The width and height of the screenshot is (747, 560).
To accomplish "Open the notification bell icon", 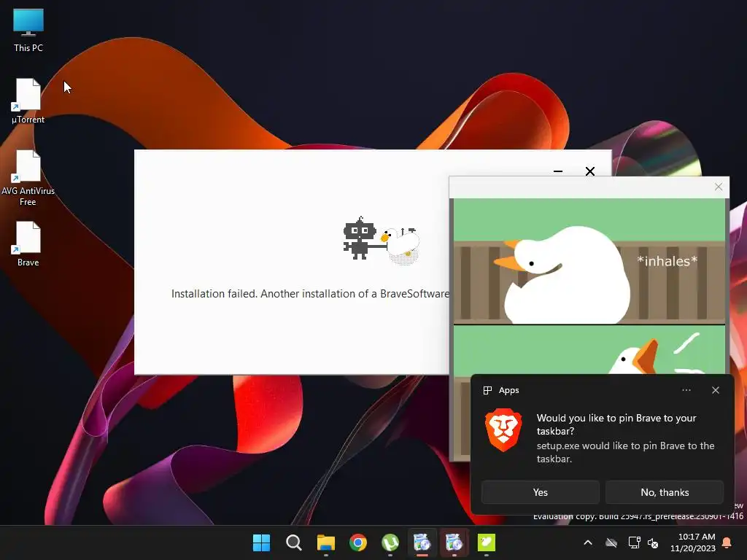I will [727, 542].
